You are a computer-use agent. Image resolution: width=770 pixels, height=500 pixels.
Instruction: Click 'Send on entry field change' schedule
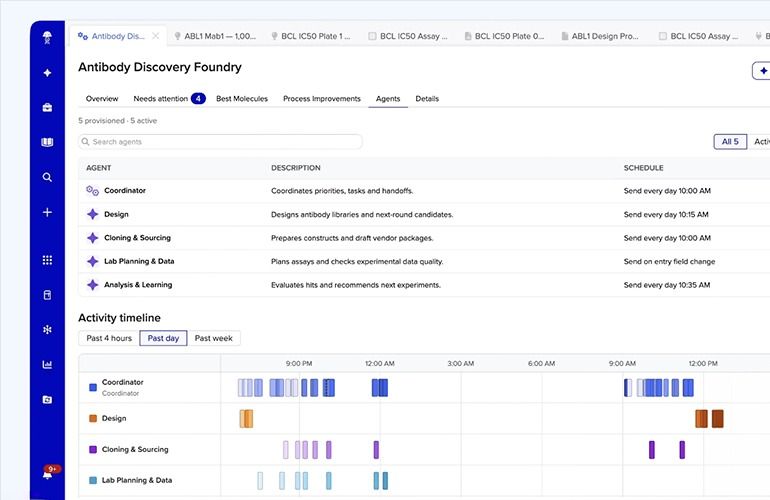click(x=669, y=261)
